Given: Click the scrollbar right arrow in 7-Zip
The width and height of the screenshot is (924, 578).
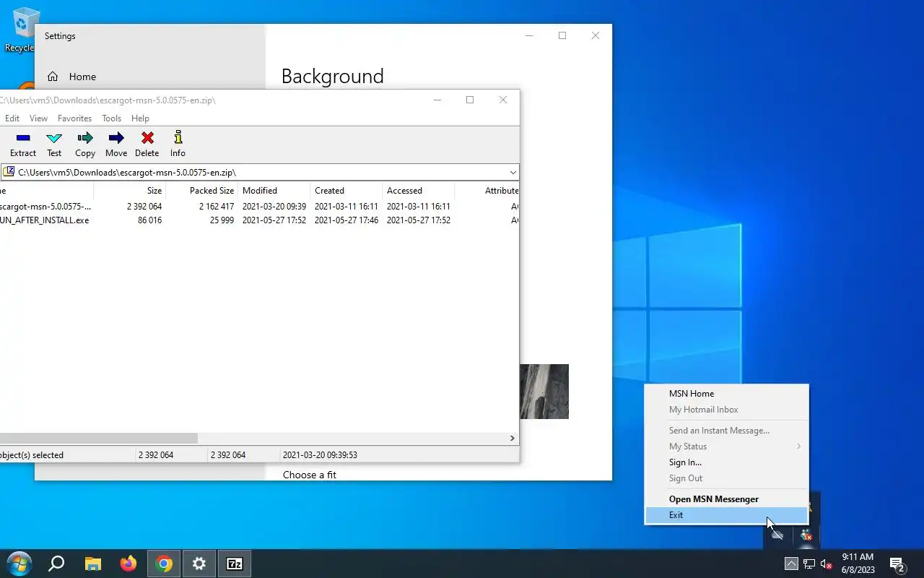Looking at the screenshot, I should coord(513,438).
